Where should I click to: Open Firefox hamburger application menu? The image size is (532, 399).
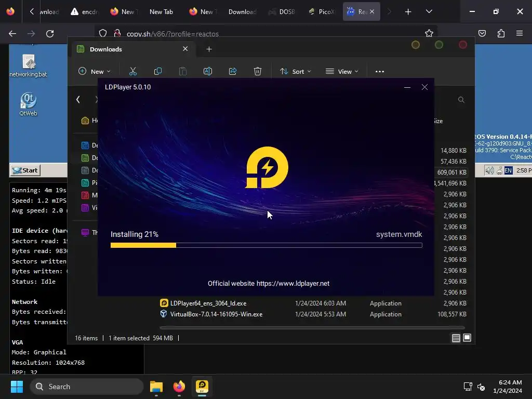pos(520,33)
